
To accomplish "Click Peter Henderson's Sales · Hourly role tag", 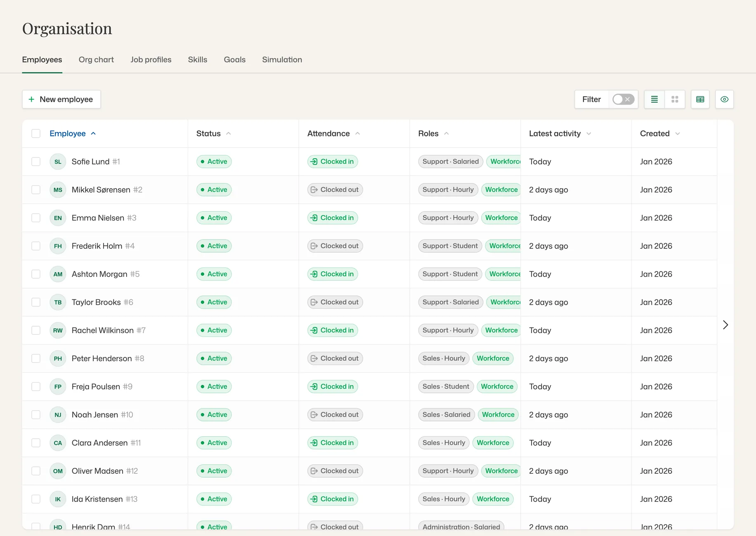I will pos(444,358).
